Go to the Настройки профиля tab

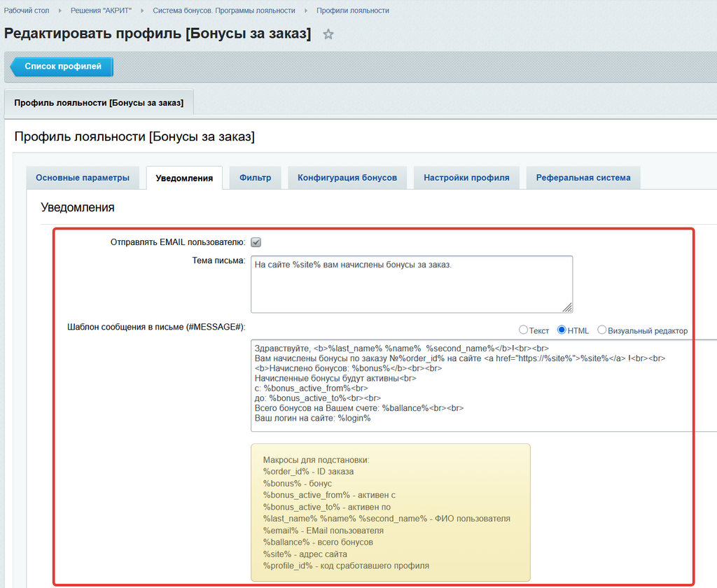[466, 178]
